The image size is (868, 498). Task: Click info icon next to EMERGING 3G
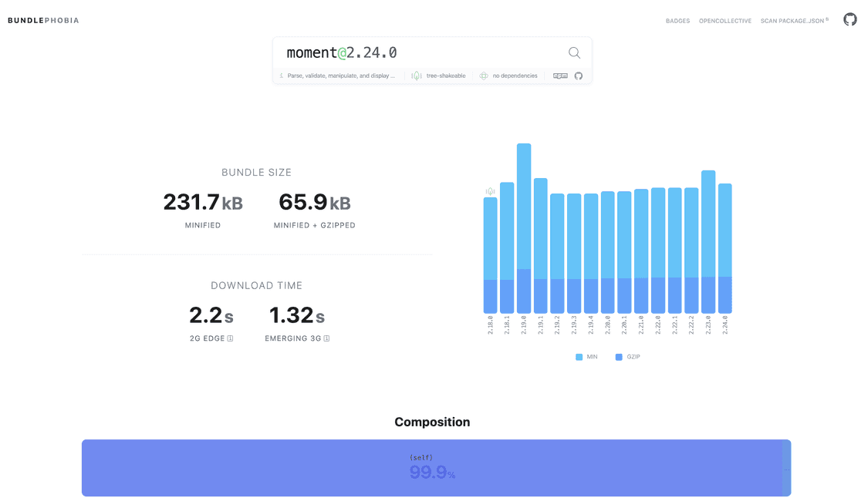coord(326,338)
